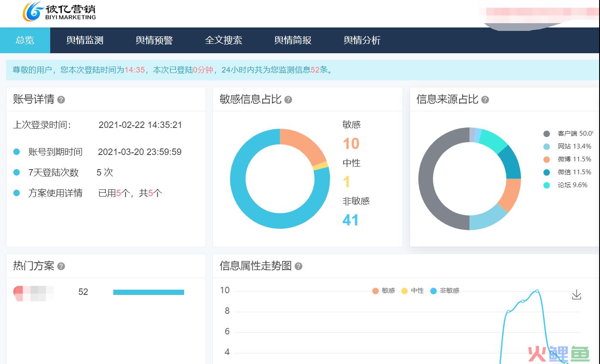Toggle 非敏感 series in trend legend
Image resolution: width=600 pixels, height=364 pixels.
(x=445, y=291)
